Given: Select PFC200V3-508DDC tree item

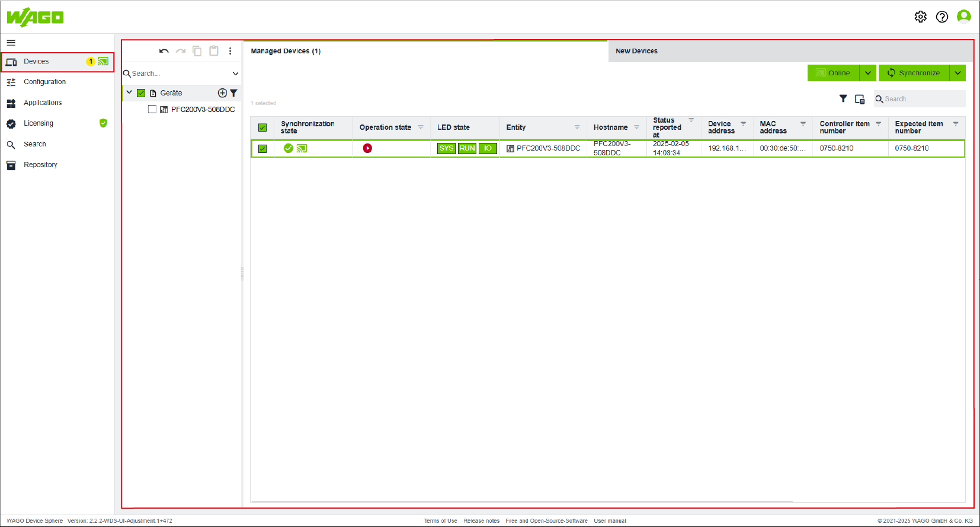Looking at the screenshot, I should tap(203, 110).
